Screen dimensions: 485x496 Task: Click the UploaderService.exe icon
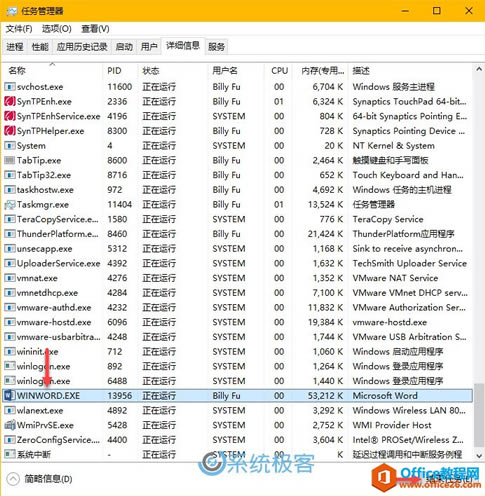click(x=10, y=263)
